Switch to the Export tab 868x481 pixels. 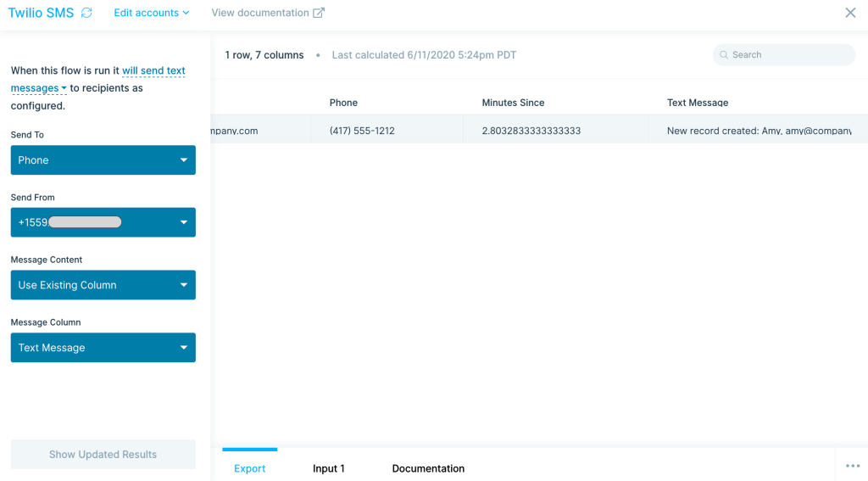[250, 468]
